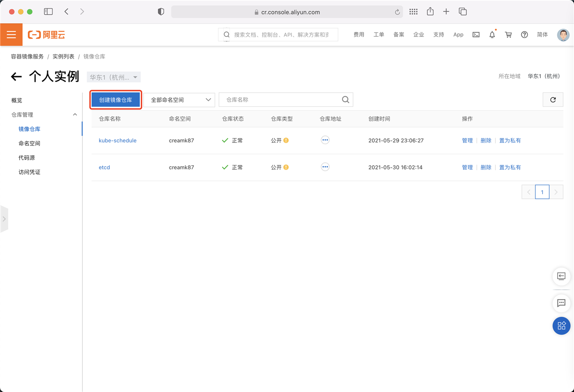Click the Aliyun logo
The image size is (574, 392).
pos(46,35)
